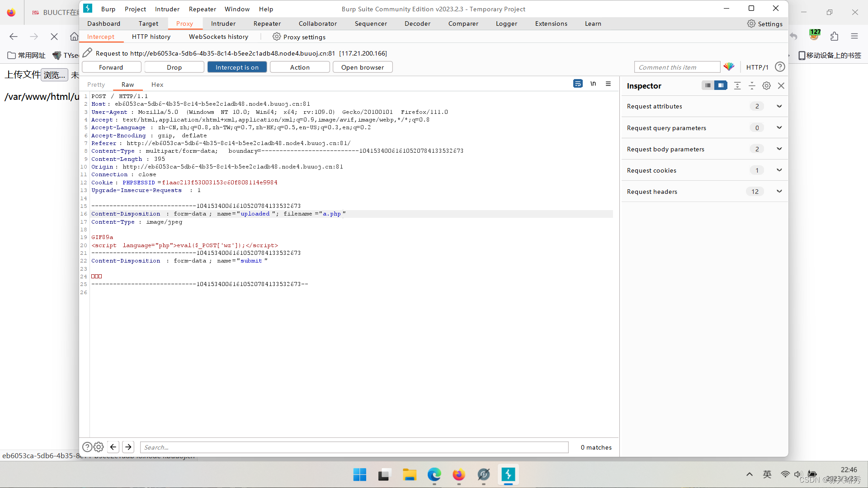Go to next search match arrow
This screenshot has width=868, height=488.
click(128, 447)
